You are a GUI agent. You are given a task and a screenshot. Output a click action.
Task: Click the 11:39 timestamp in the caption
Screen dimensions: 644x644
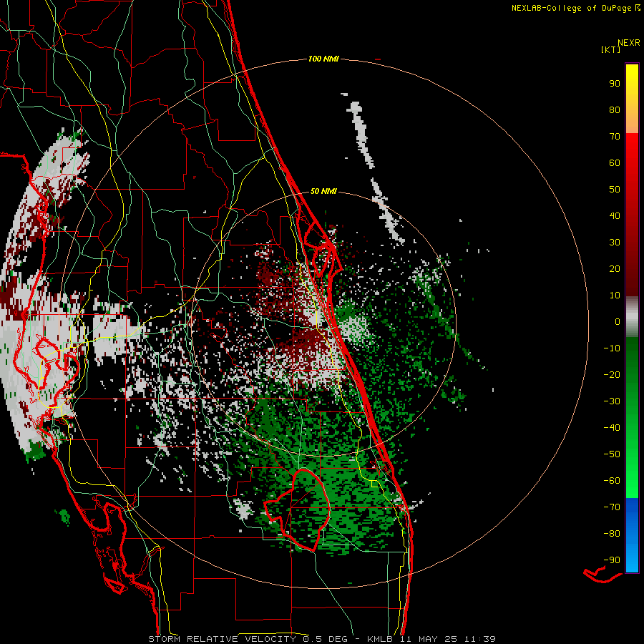pyautogui.click(x=480, y=639)
